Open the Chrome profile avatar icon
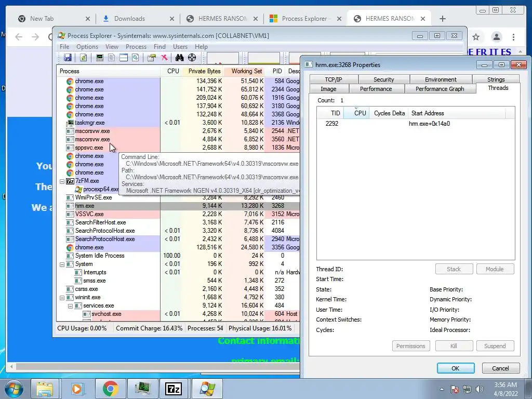 pyautogui.click(x=496, y=37)
